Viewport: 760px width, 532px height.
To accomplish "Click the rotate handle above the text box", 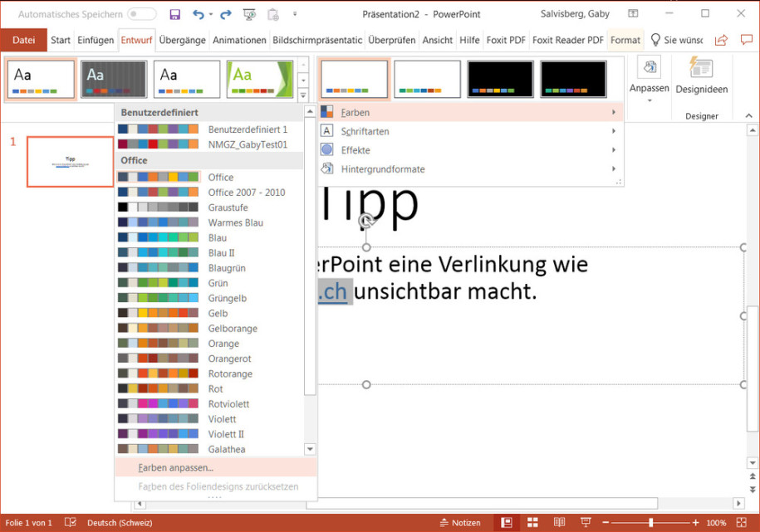I will (x=367, y=221).
